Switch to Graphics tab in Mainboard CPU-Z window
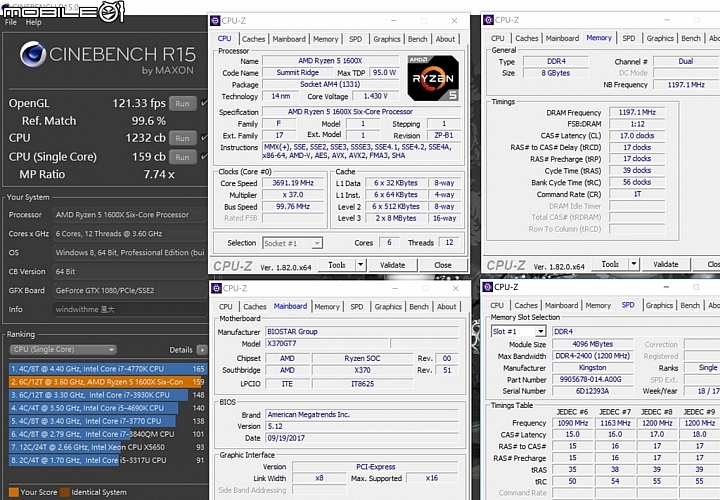This screenshot has width=720, height=500. (x=388, y=307)
